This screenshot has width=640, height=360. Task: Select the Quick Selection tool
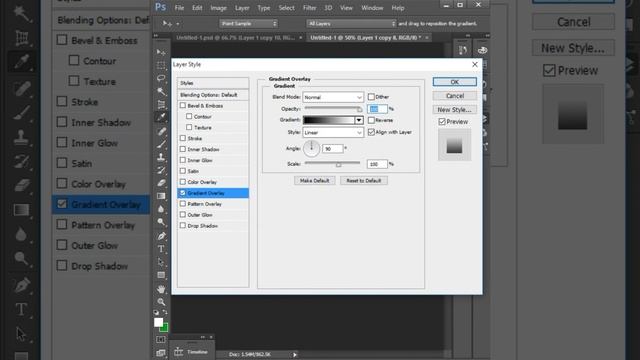tap(161, 91)
